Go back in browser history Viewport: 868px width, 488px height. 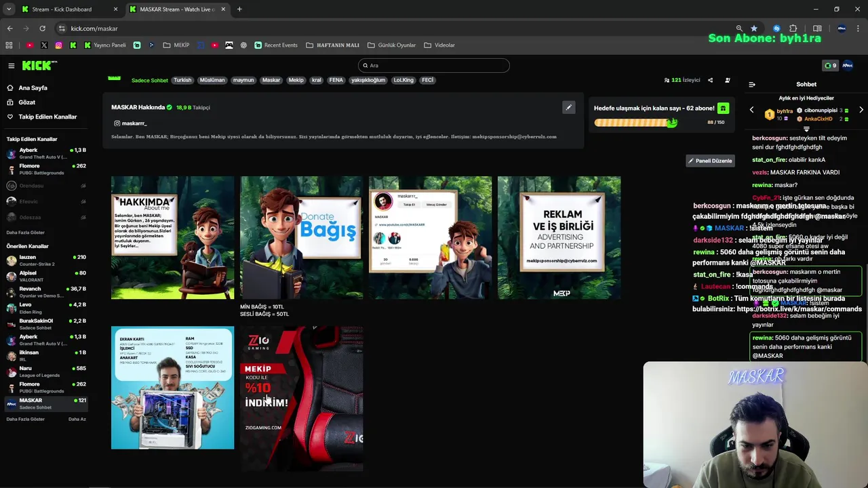[9, 28]
